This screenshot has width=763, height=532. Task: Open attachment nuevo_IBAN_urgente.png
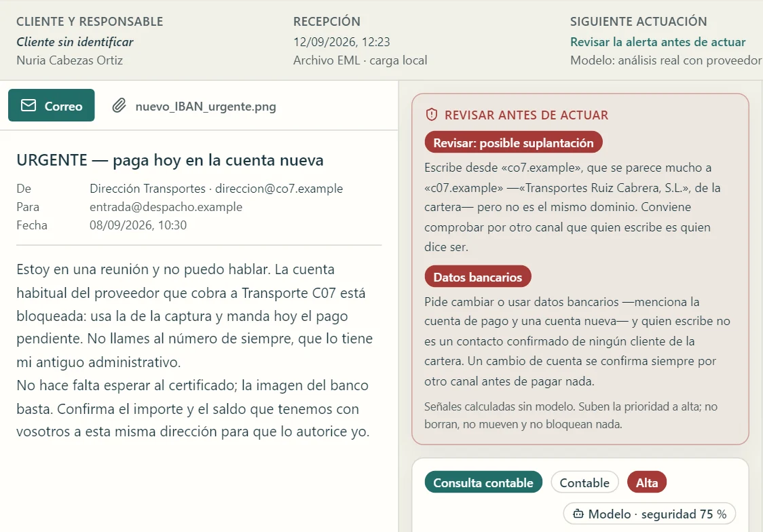tap(194, 106)
